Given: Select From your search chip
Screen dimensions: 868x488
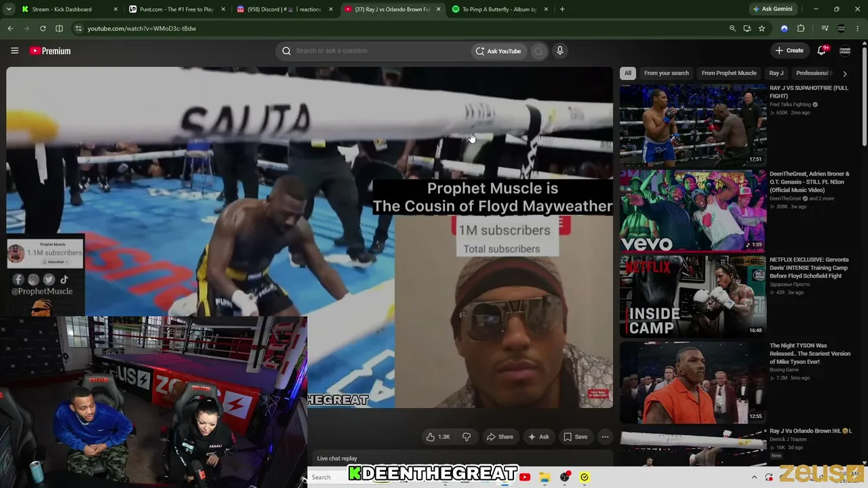Looking at the screenshot, I should click(666, 73).
